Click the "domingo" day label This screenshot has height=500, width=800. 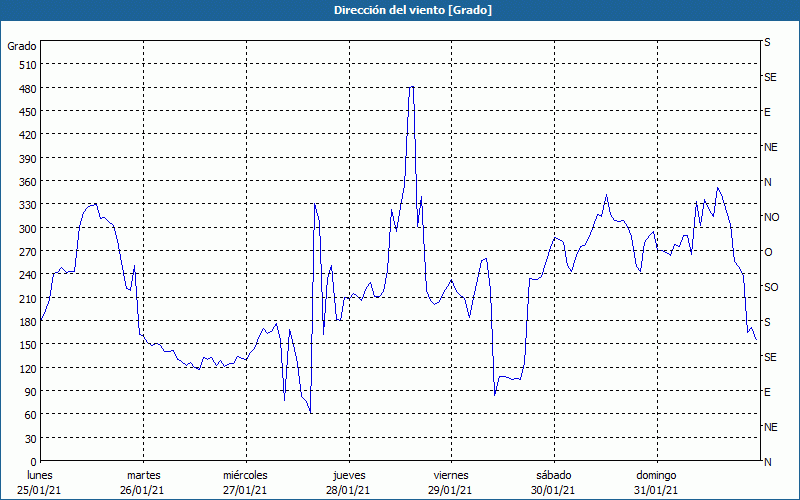tap(656, 475)
